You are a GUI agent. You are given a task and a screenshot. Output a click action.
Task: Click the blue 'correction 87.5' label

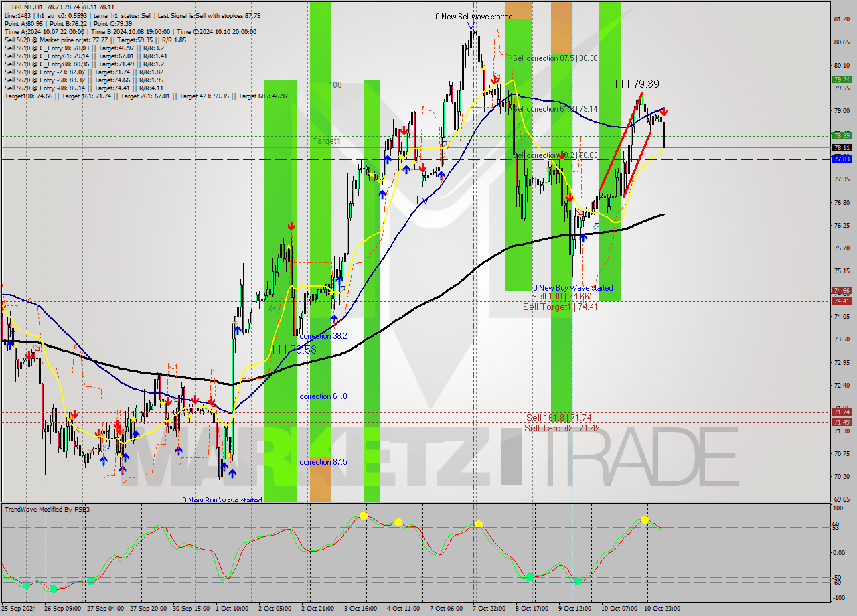pos(323,462)
